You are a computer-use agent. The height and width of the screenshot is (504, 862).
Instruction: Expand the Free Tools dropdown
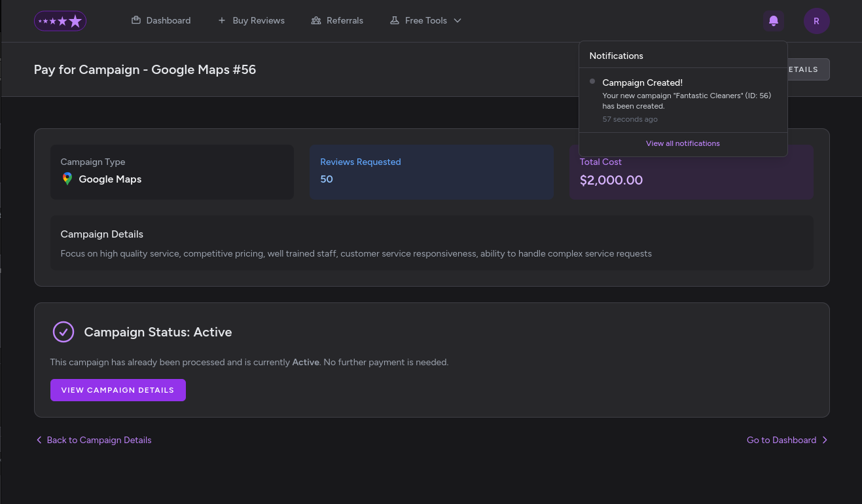pos(457,20)
